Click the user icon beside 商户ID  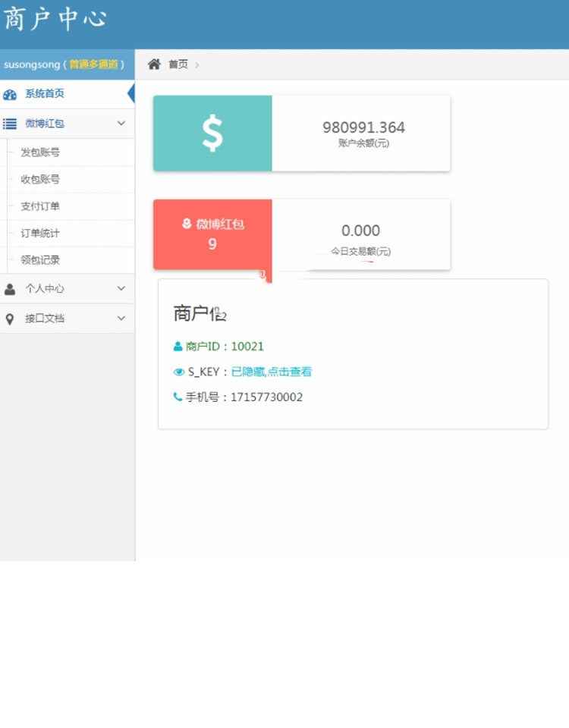[x=178, y=347]
